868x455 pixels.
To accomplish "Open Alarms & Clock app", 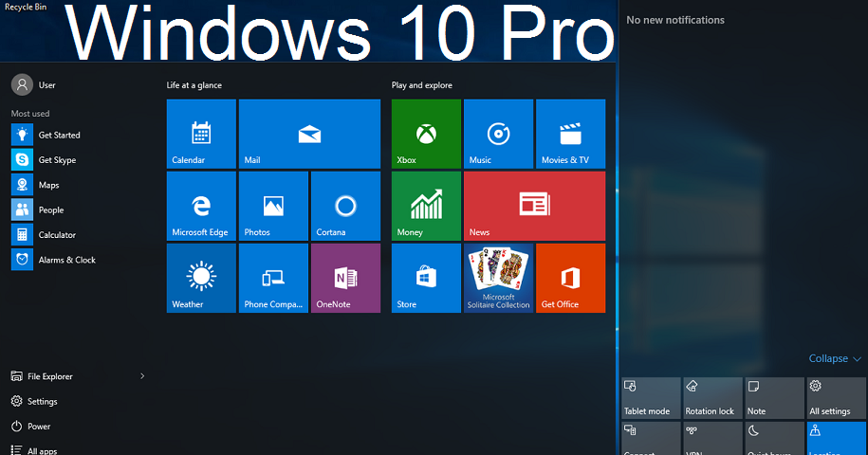I will click(x=54, y=260).
